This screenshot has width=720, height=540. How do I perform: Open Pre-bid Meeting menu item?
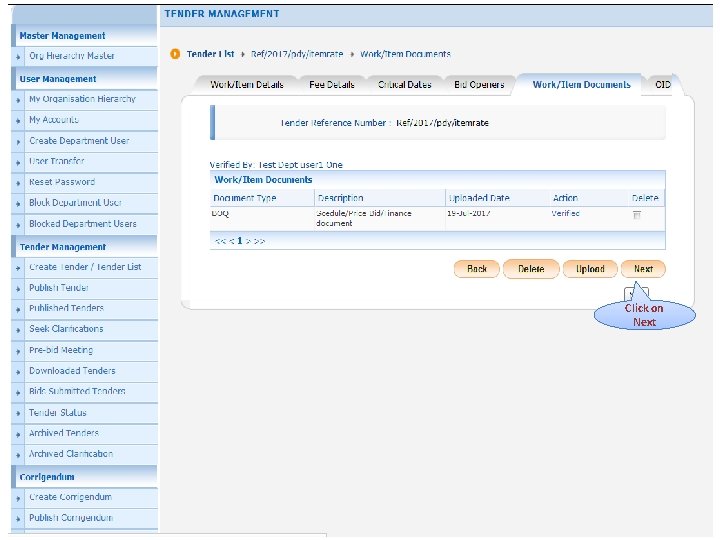click(x=61, y=350)
